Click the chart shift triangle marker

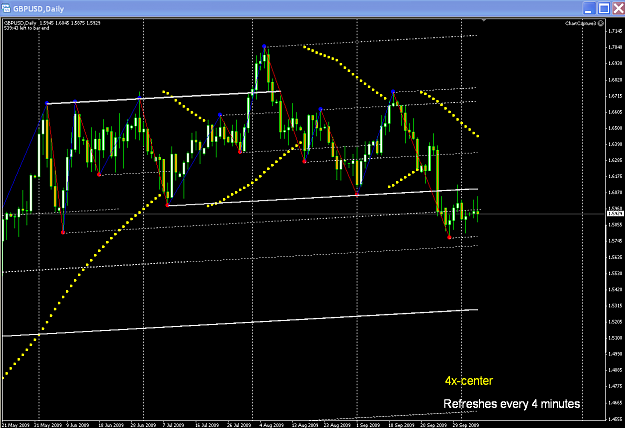pos(483,20)
